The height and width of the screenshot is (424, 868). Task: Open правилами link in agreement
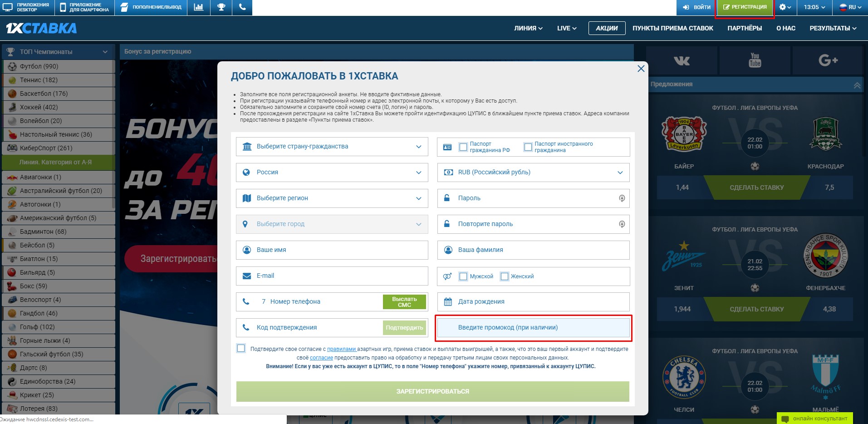[x=342, y=349]
